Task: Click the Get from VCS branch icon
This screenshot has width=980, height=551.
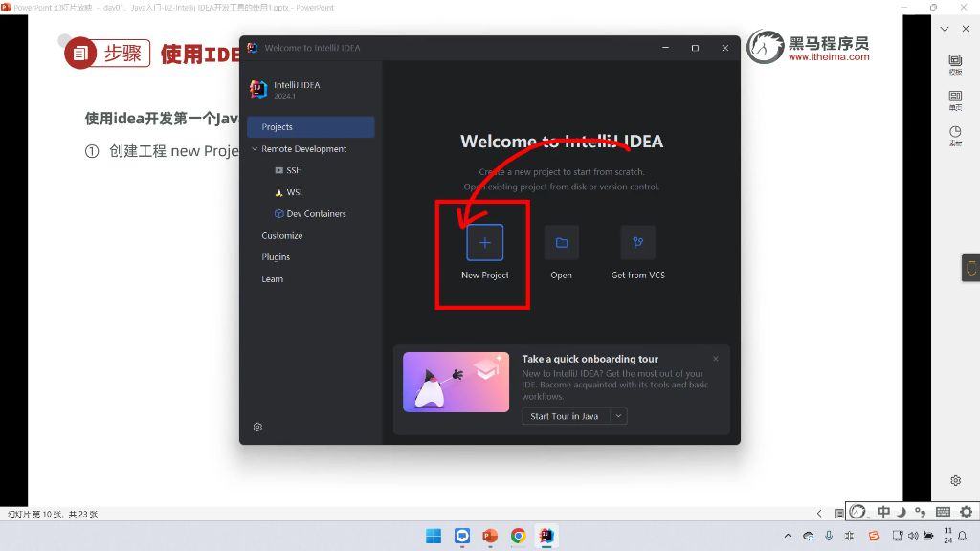Action: click(638, 242)
